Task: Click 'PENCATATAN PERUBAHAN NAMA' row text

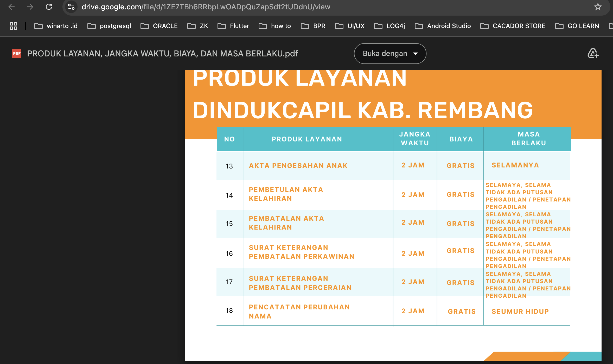Action: pos(299,311)
